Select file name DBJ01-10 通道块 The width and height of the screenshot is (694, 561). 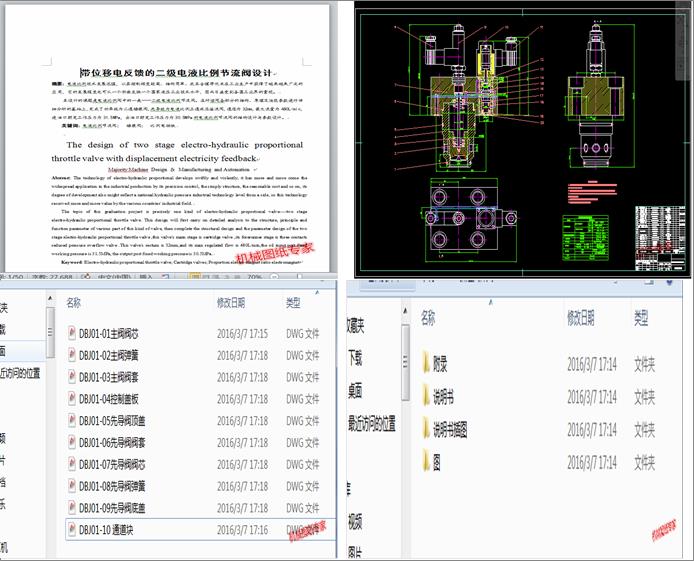coord(106,530)
